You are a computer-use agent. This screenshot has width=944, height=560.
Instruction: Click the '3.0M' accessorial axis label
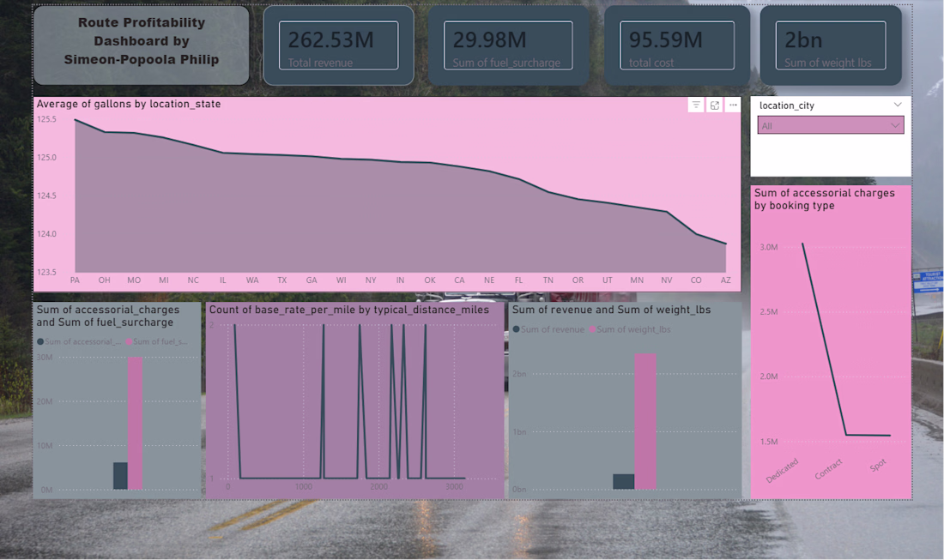pos(769,247)
